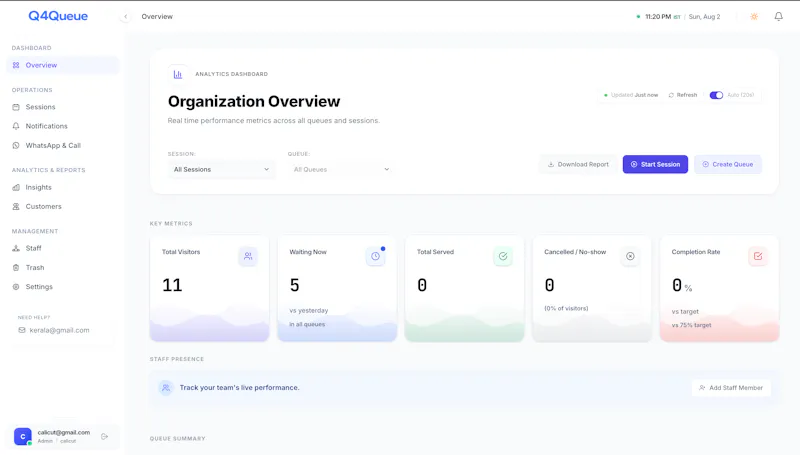Screen dimensions: 800x455
Task: Click the Create Queue button
Action: 728,164
